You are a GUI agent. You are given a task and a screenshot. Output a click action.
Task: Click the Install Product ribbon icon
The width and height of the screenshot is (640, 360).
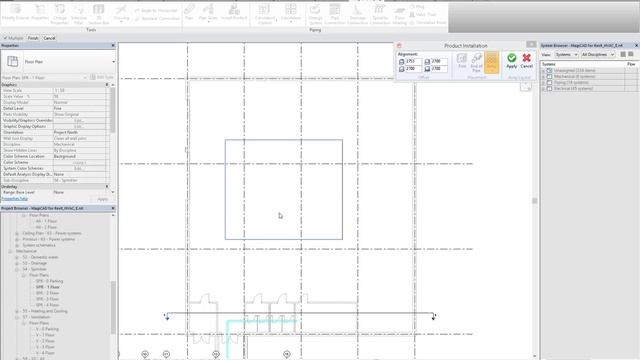point(234,12)
